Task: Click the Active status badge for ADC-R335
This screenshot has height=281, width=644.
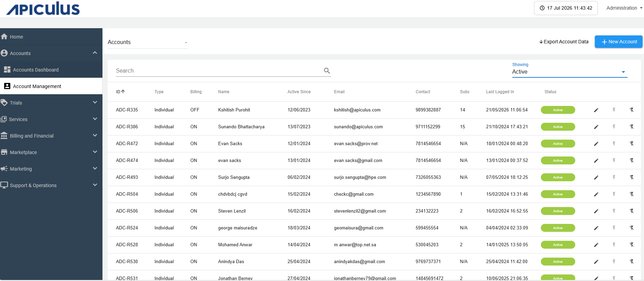Action: click(558, 110)
